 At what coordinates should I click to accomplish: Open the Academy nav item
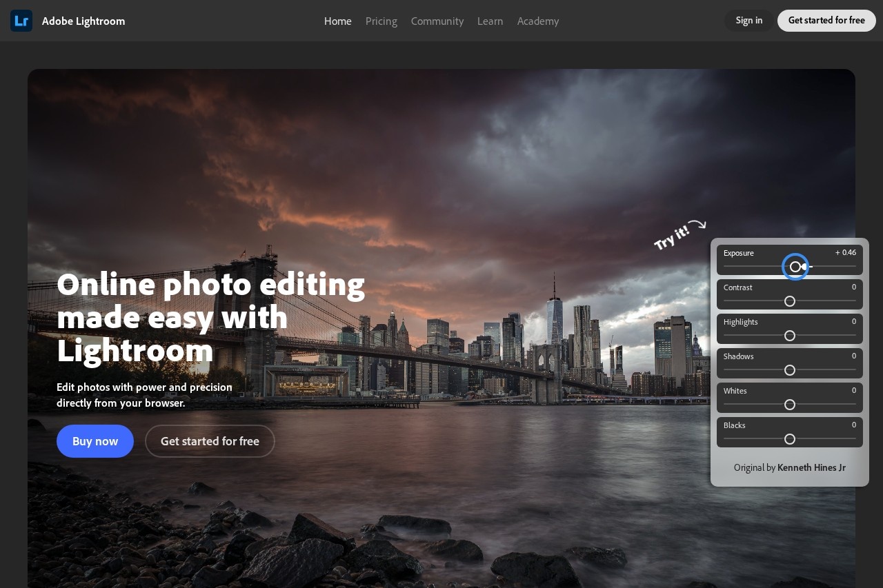538,21
